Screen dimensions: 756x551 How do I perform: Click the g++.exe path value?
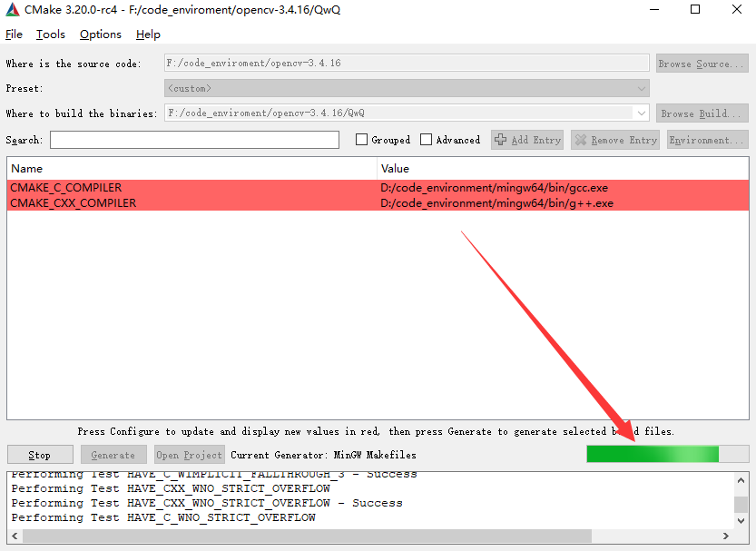pyautogui.click(x=496, y=203)
